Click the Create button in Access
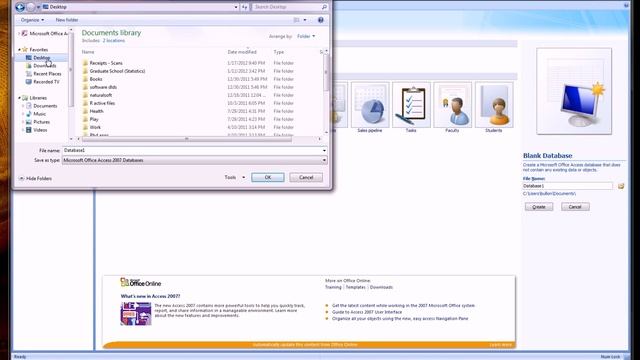640x360 pixels. tap(539, 207)
